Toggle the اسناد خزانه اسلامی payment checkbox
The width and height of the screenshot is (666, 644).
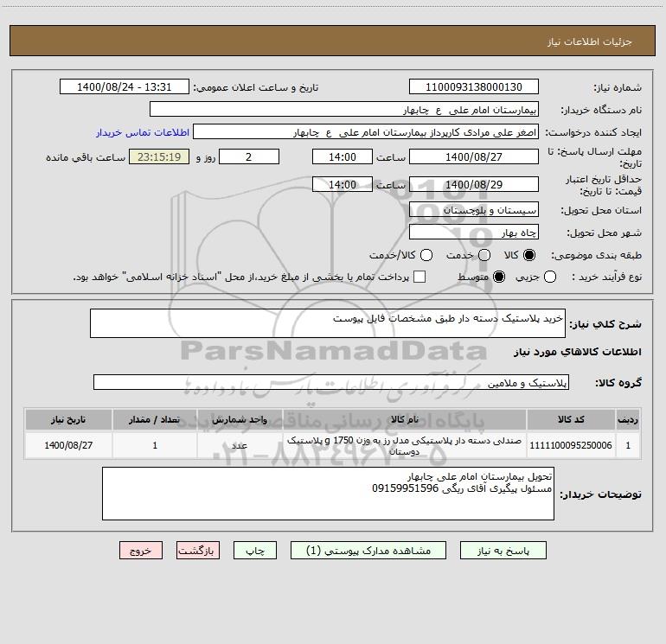coord(419,277)
